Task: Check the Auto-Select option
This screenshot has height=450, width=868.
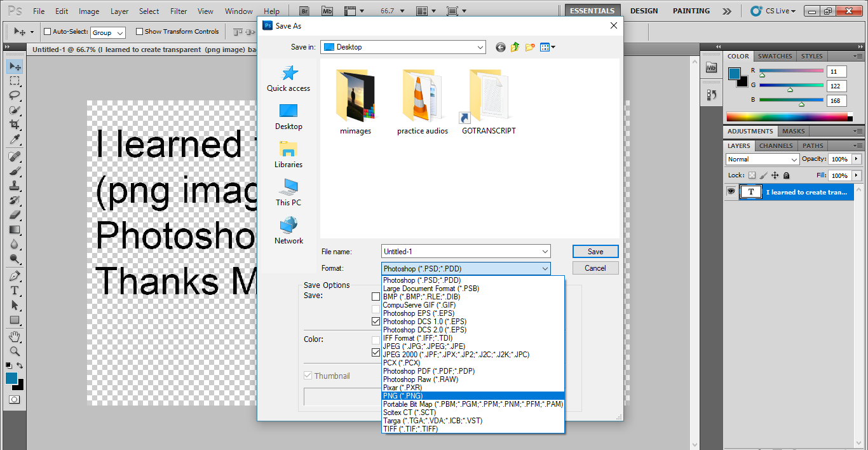Action: (46, 31)
